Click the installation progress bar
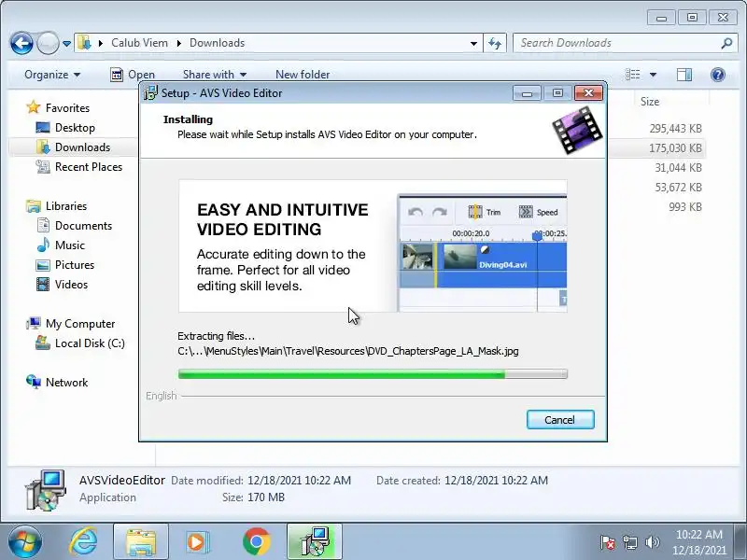The height and width of the screenshot is (560, 747). [x=373, y=374]
